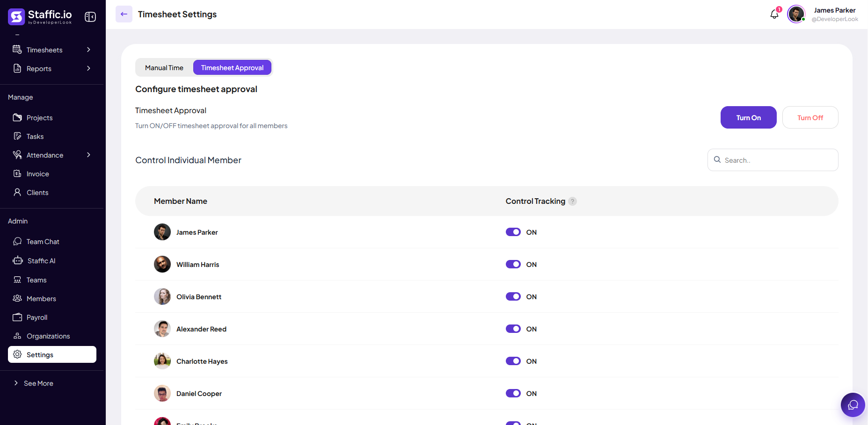Select the Timesheet Approval tab
The image size is (868, 425).
click(x=232, y=68)
